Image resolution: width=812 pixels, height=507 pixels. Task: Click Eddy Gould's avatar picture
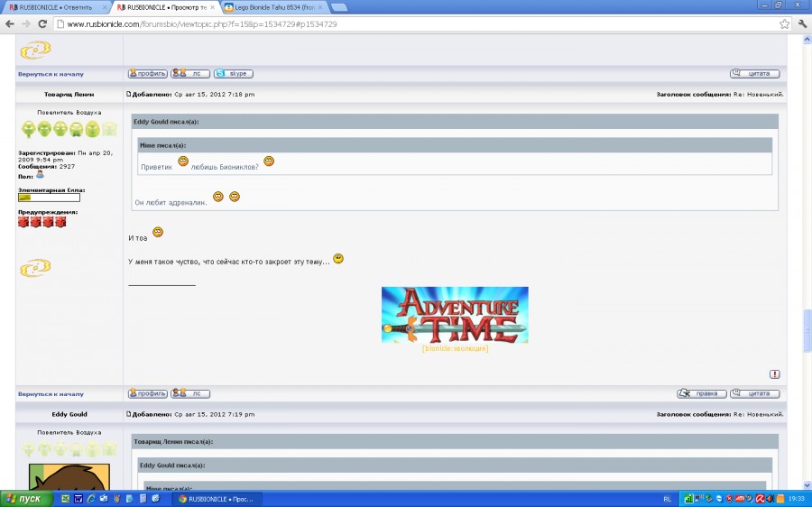(x=69, y=477)
